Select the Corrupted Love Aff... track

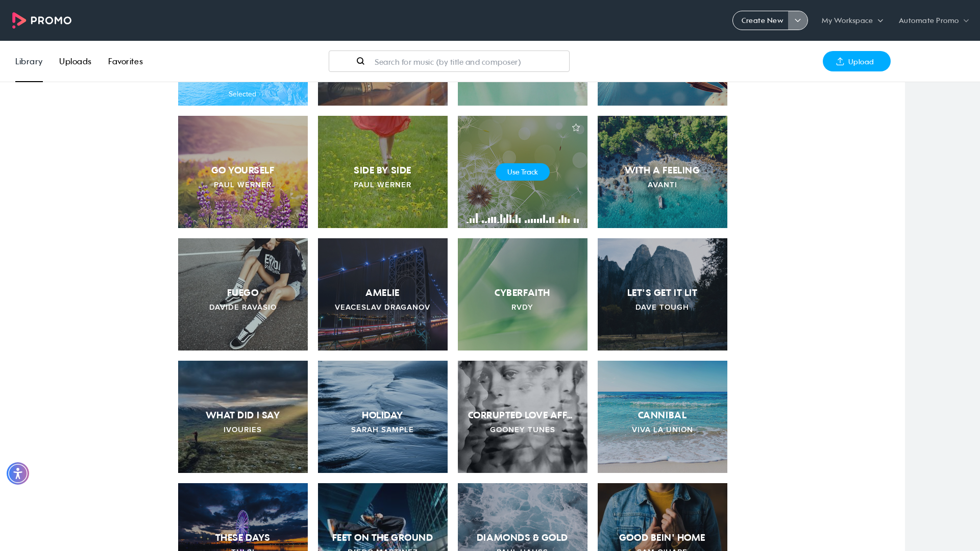click(523, 417)
